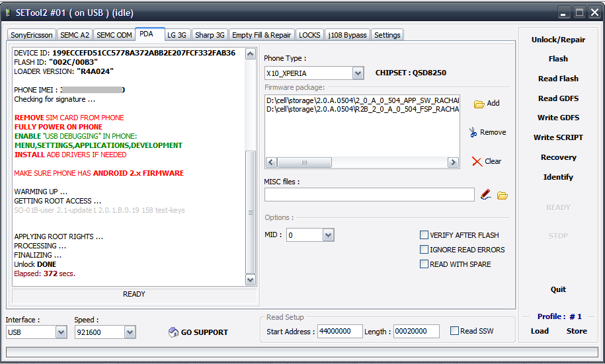Click the Write GDFS button
The width and height of the screenshot is (605, 364).
pos(558,118)
